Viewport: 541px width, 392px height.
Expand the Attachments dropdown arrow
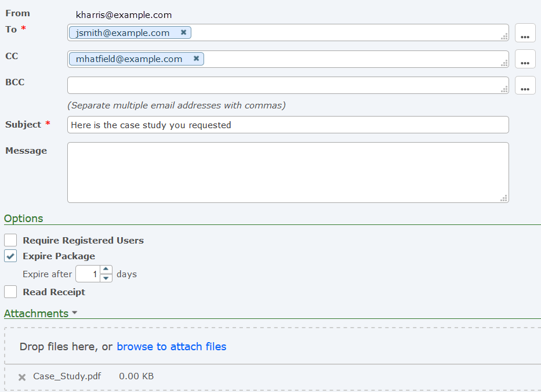(x=74, y=314)
